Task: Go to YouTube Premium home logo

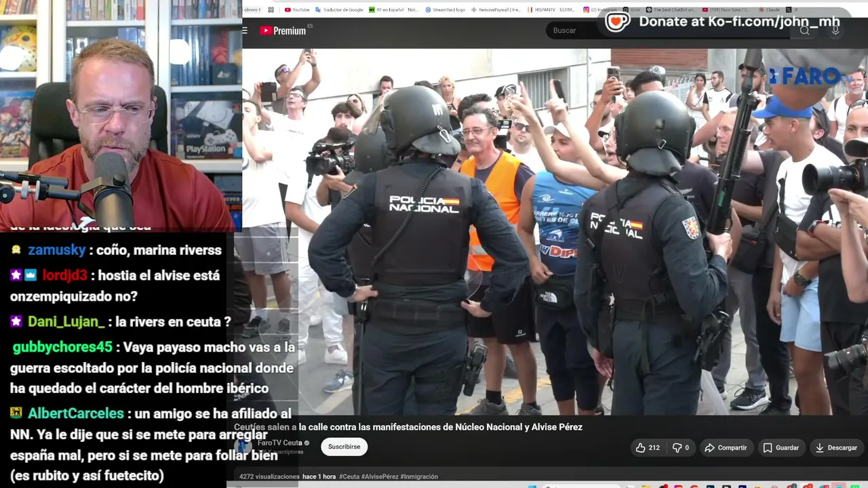Action: [283, 30]
